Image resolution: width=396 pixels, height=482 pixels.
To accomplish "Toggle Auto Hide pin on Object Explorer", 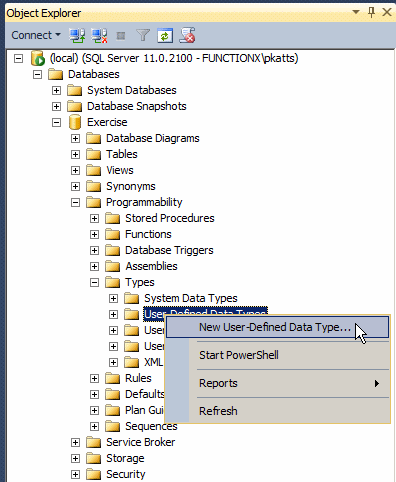I will coord(371,12).
